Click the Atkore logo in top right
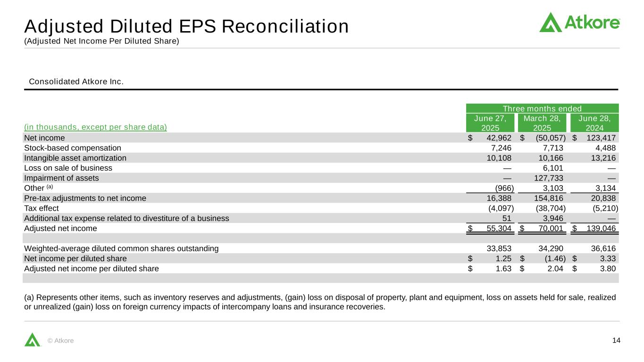The width and height of the screenshot is (644, 362). [x=579, y=22]
